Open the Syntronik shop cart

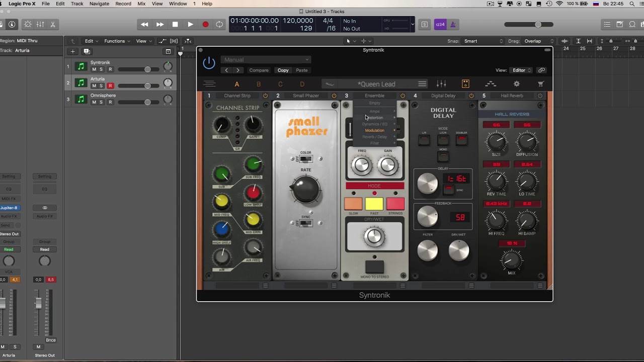[x=541, y=84]
